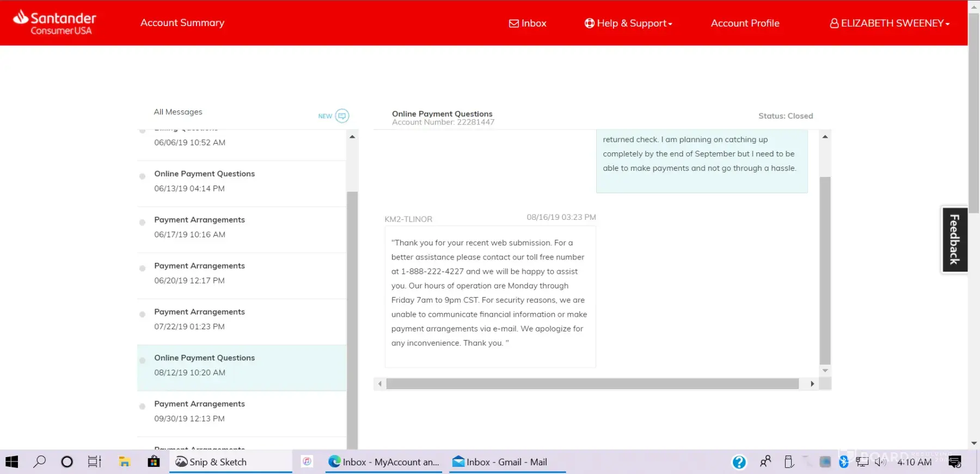
Task: Open the Feedback side tab
Action: [x=954, y=239]
